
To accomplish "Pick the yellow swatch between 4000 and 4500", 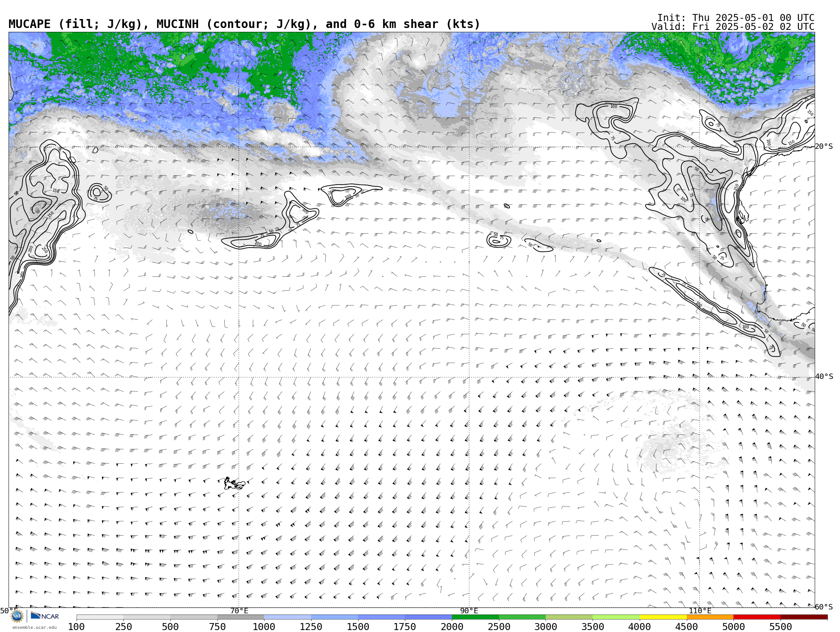I will click(663, 617).
